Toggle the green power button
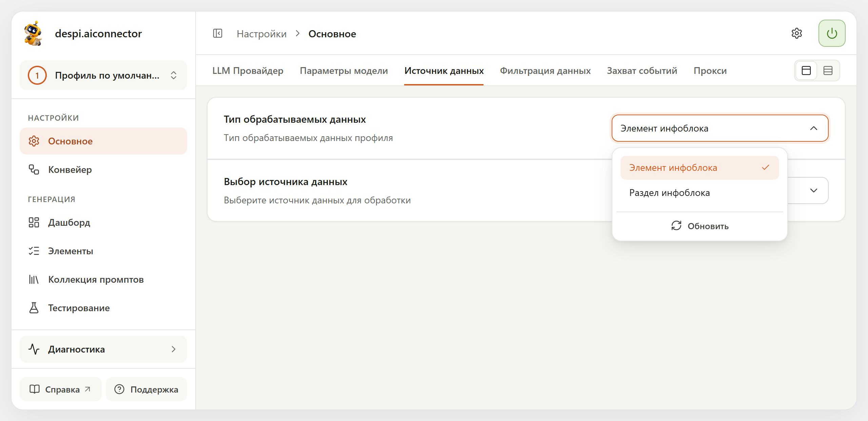The image size is (868, 421). coord(832,33)
